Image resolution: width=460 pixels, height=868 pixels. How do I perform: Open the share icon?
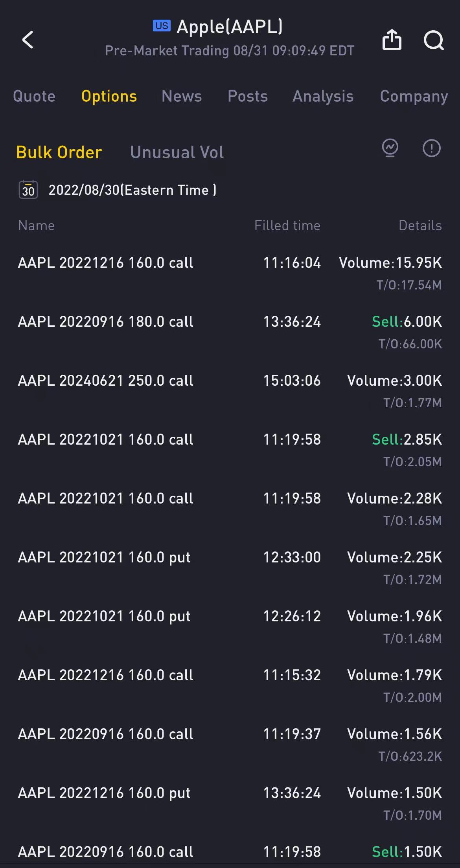[x=392, y=40]
